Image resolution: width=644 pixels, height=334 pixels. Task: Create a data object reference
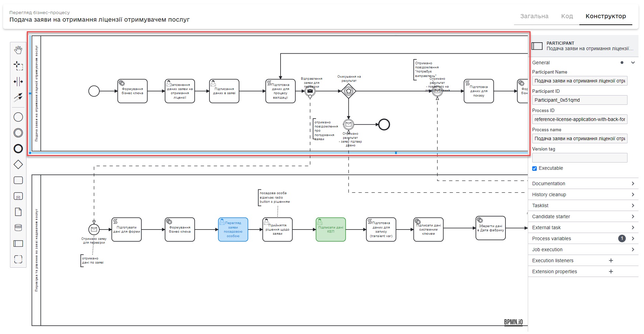click(18, 212)
